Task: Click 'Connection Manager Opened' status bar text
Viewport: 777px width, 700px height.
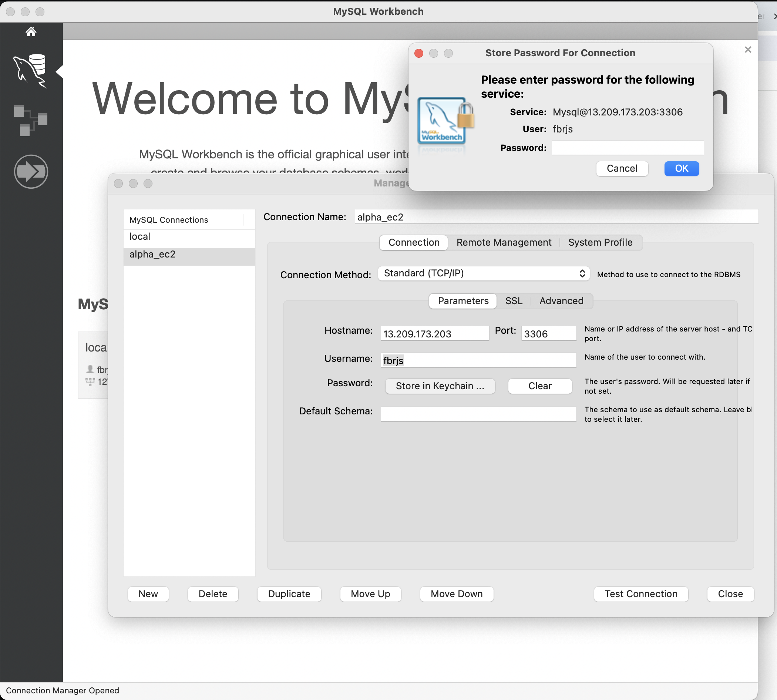Action: (x=62, y=691)
